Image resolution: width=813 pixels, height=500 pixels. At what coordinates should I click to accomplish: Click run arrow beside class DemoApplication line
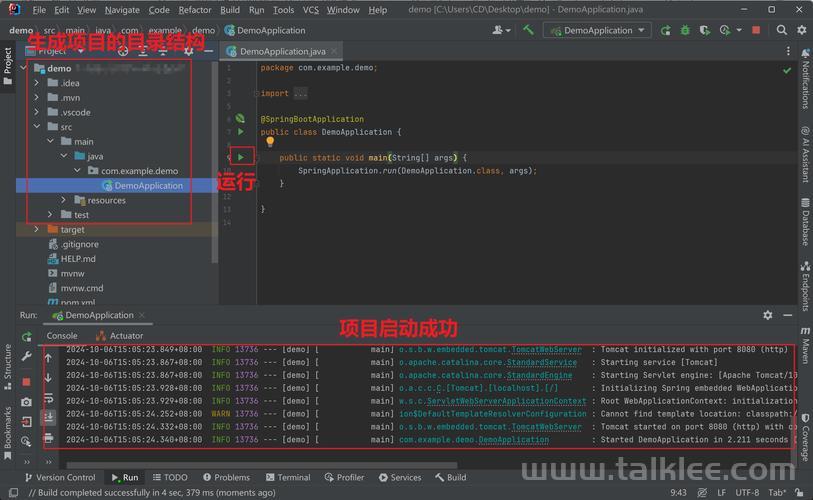[241, 132]
